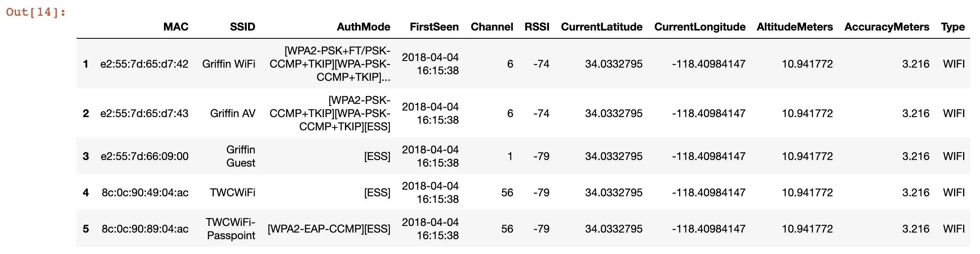The width and height of the screenshot is (980, 254).
Task: Select the Griffin Guest SSID cell
Action: pyautogui.click(x=241, y=156)
